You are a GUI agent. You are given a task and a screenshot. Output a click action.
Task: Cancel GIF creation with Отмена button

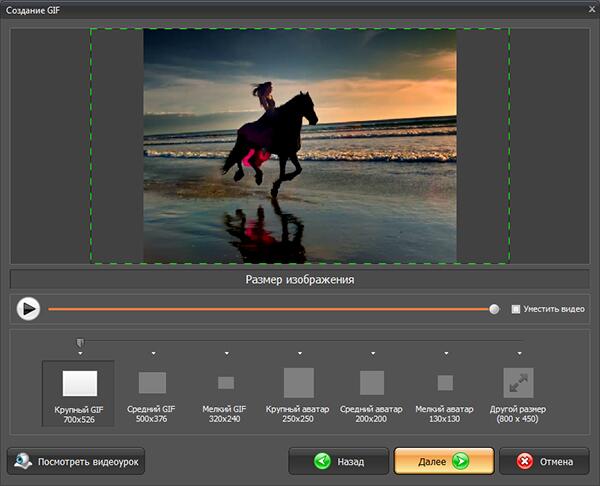pyautogui.click(x=544, y=462)
